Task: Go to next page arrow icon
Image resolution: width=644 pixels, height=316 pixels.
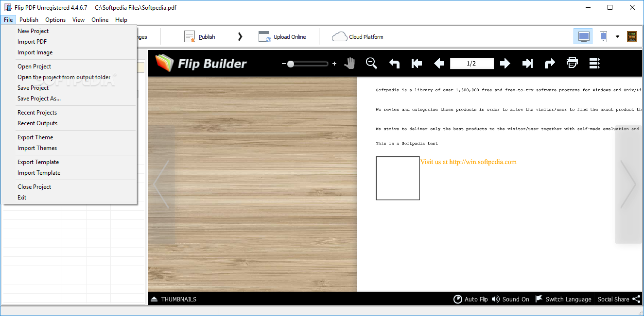Action: click(505, 64)
